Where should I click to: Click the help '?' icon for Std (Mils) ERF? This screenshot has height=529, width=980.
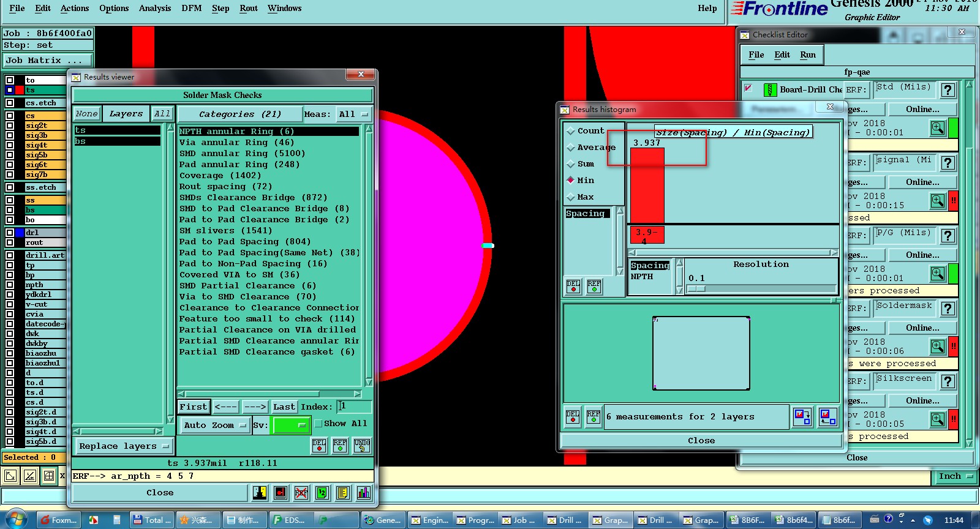[948, 90]
